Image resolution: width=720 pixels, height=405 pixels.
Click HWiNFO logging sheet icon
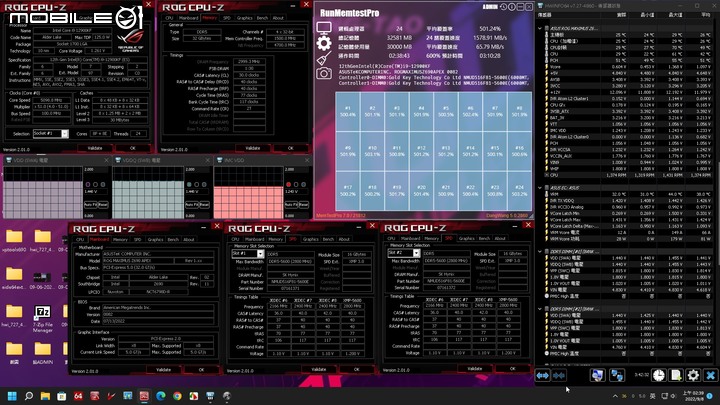pos(676,375)
